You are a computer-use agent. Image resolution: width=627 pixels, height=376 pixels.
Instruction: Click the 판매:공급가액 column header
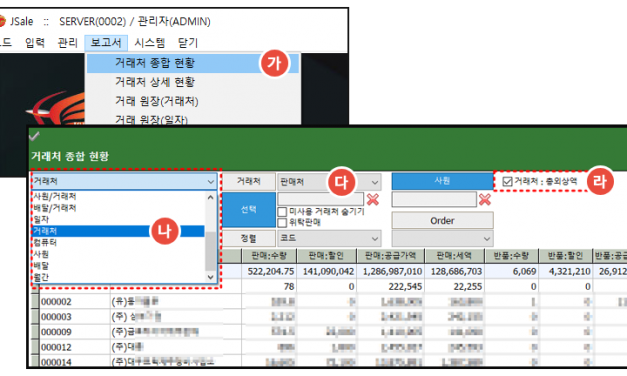[x=391, y=255]
